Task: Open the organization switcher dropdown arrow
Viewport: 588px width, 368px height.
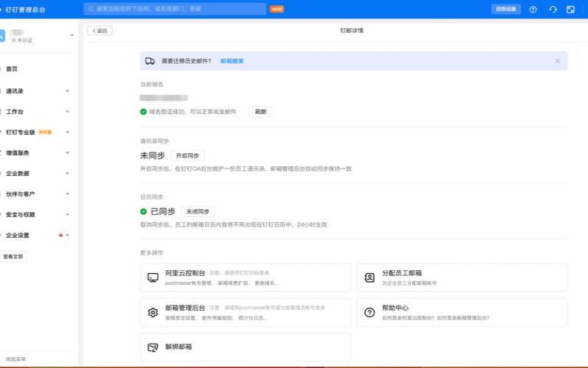Action: 72,35
